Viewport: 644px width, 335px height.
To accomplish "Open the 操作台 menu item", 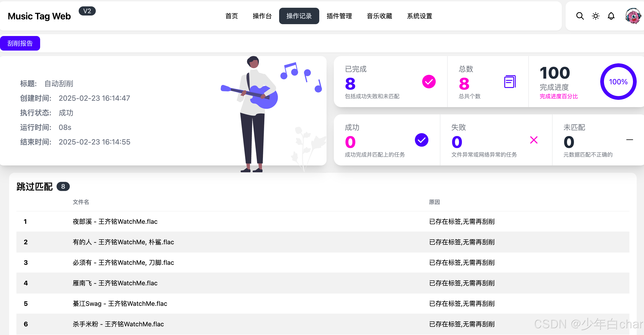I will [x=262, y=16].
